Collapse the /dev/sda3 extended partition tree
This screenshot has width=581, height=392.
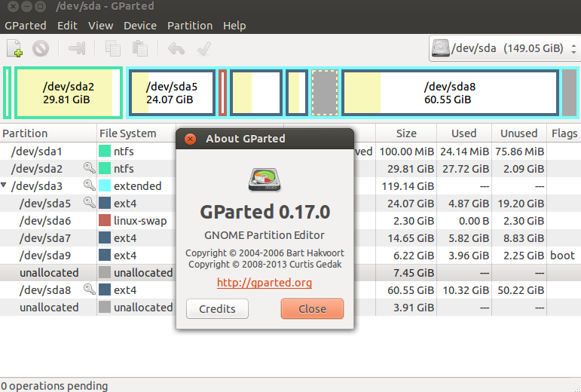(4, 185)
